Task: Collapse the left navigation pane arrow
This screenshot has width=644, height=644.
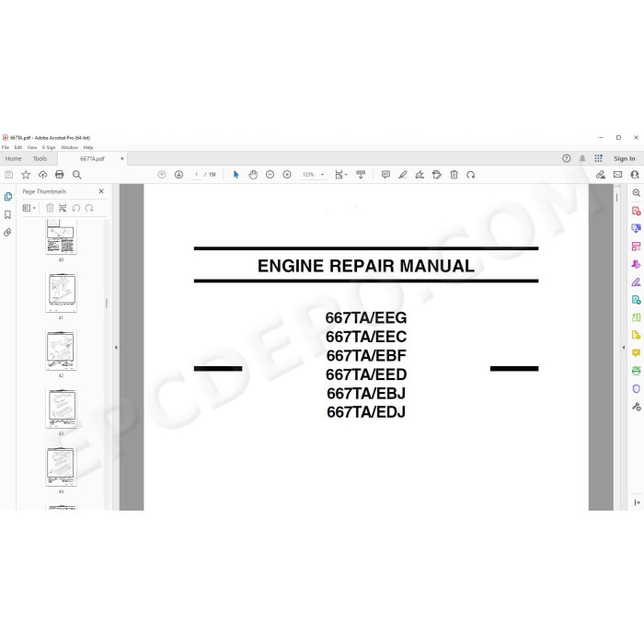Action: (x=116, y=348)
